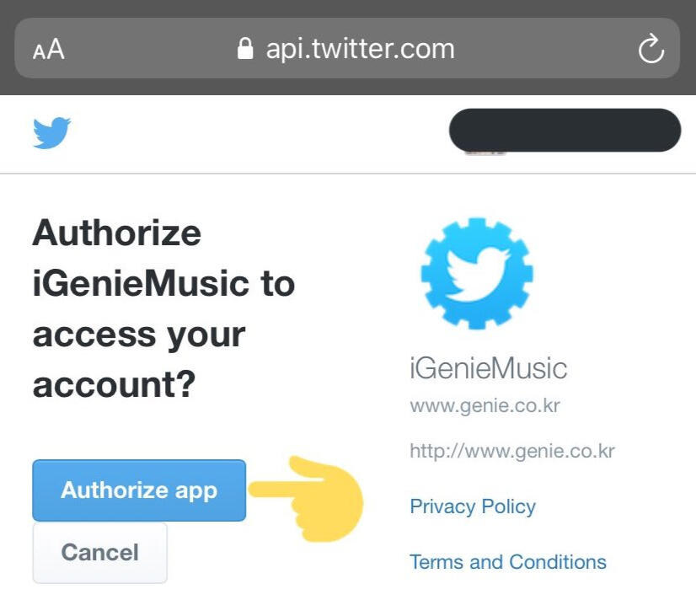Click the padlock icon beside the URL
The height and width of the screenshot is (616, 696).
click(245, 49)
